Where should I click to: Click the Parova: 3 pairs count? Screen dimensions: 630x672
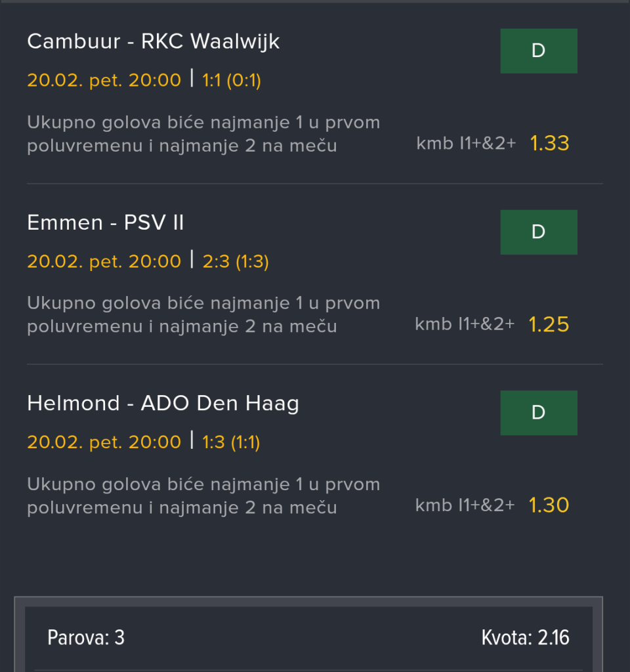coord(86,637)
